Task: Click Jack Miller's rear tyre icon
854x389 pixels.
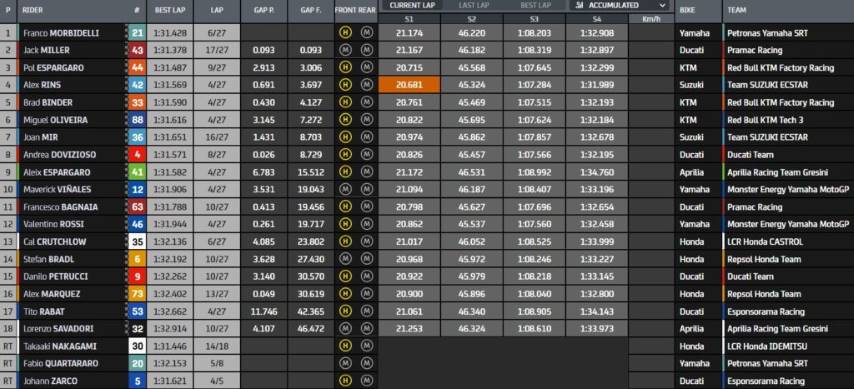Action: 366,50
